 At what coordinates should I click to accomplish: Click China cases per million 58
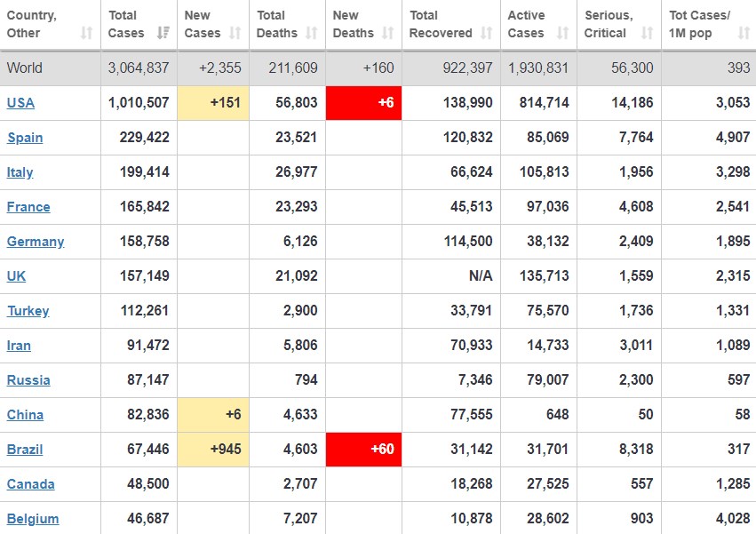tap(743, 415)
